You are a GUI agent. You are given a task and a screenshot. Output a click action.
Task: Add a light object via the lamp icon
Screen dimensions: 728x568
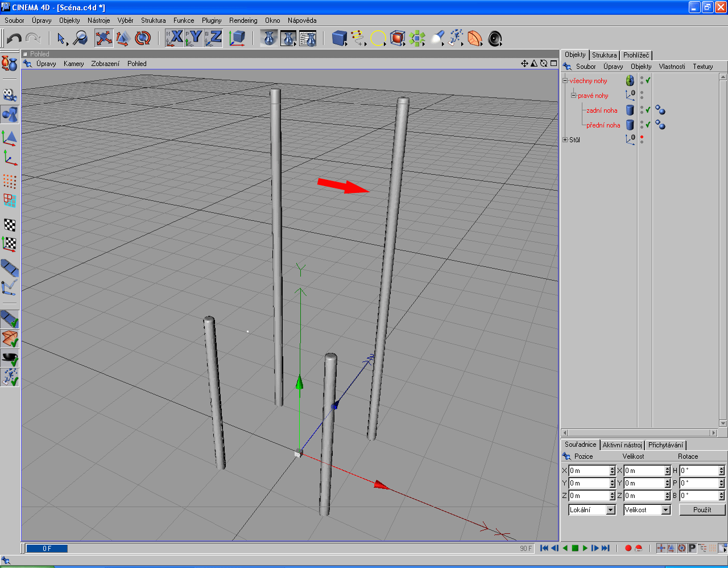[437, 38]
